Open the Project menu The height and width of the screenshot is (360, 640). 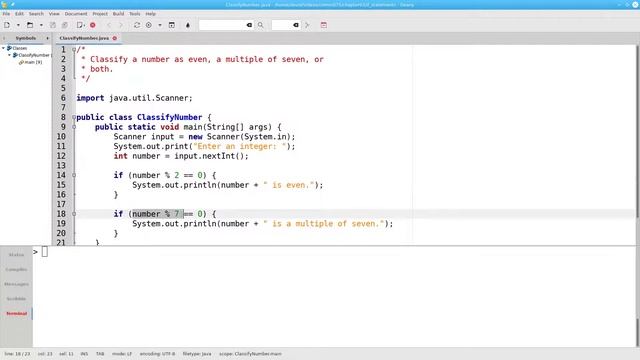[x=100, y=14]
